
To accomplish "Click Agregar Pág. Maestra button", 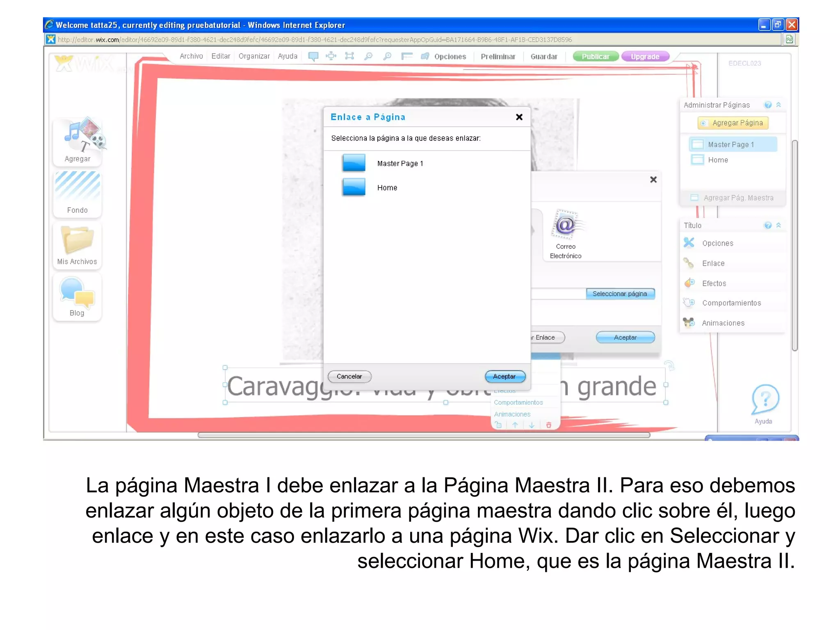I will coord(733,198).
